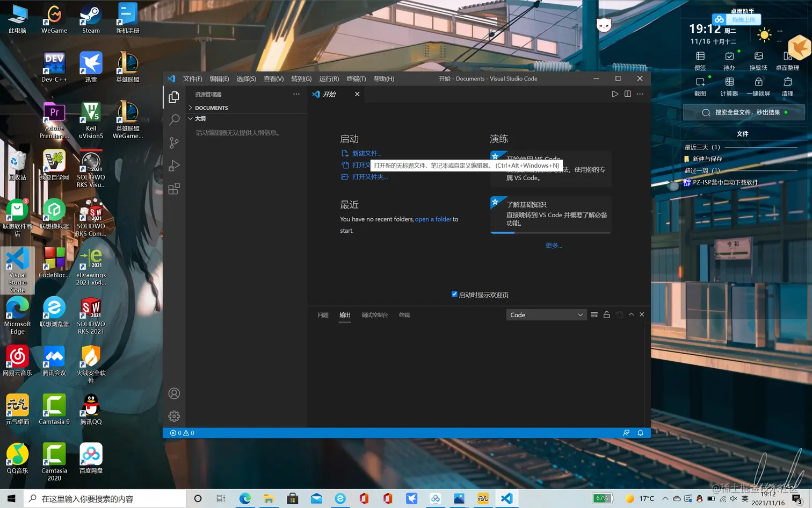
Task: Close the bottom output panel
Action: point(642,314)
